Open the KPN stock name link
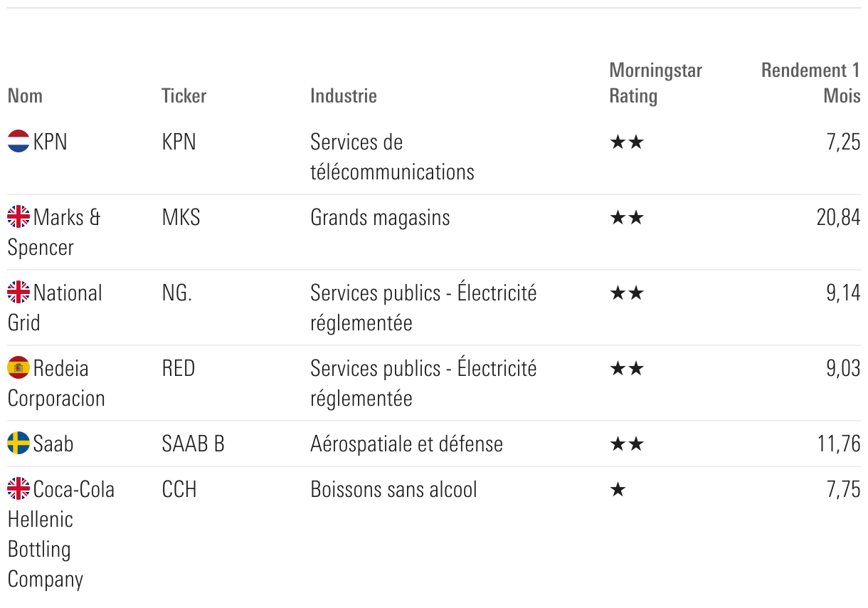 50,142
